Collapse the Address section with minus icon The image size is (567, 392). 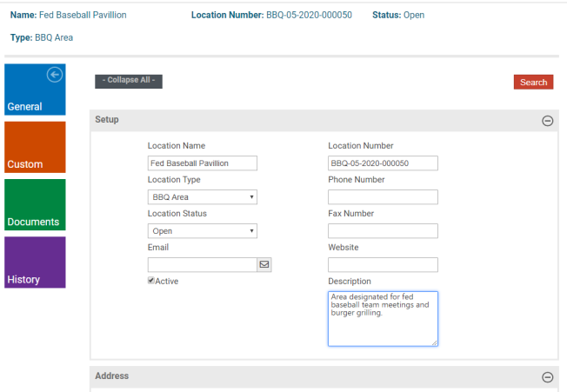click(x=547, y=377)
